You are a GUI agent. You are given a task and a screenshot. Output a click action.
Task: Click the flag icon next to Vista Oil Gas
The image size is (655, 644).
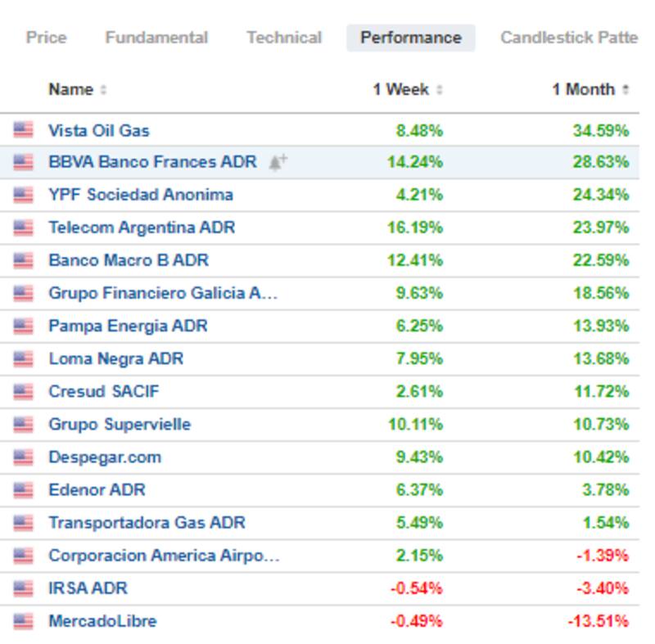[x=23, y=129]
